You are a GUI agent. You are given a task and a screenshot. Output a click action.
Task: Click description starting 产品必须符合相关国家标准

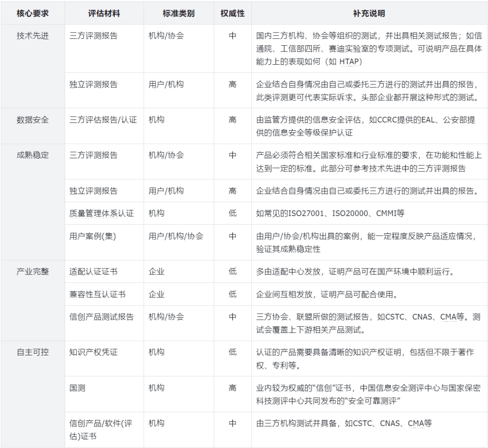[x=369, y=162]
